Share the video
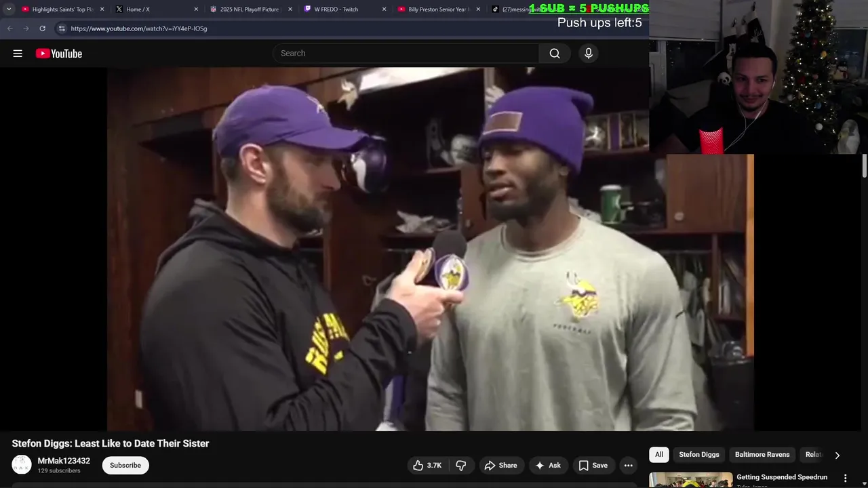This screenshot has height=488, width=868. pyautogui.click(x=502, y=466)
